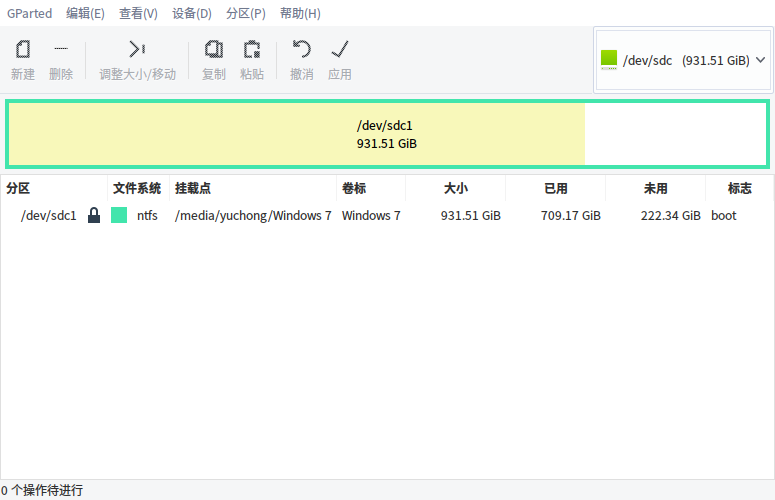Click the Apply (应用) checkmark icon
775x500 pixels.
340,49
